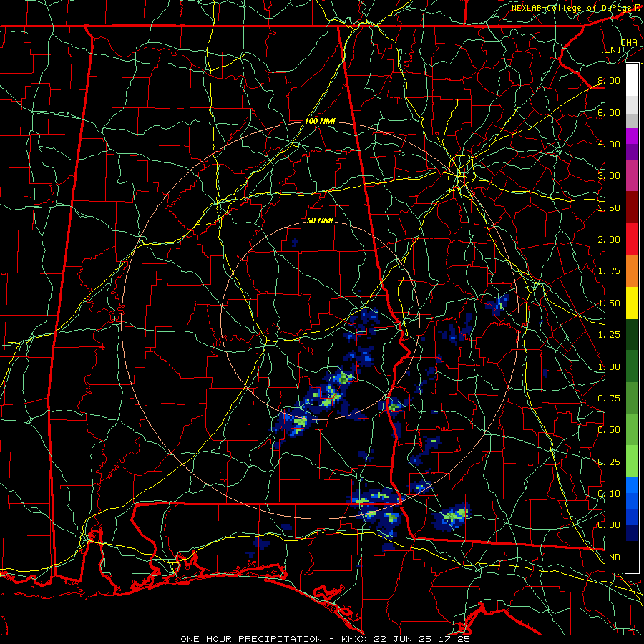Screen dimensions: 644x644
Task: Click the "ONE HOUR PRECIPITATION" title text
Action: [x=251, y=639]
